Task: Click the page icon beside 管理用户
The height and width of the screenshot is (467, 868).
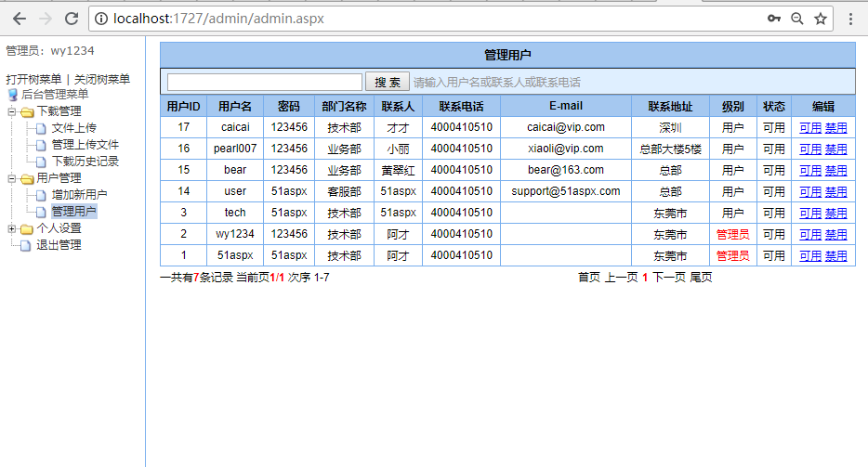Action: [41, 212]
